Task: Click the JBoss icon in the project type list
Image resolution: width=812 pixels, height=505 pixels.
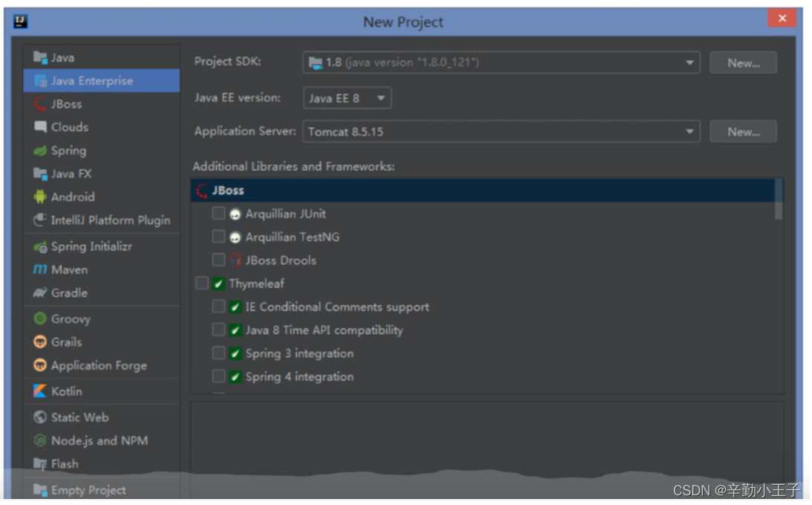Action: coord(40,103)
